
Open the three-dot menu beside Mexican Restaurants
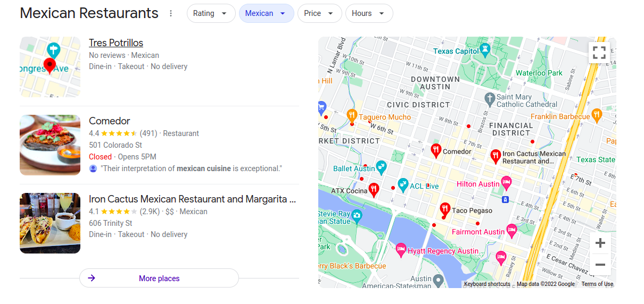click(171, 13)
